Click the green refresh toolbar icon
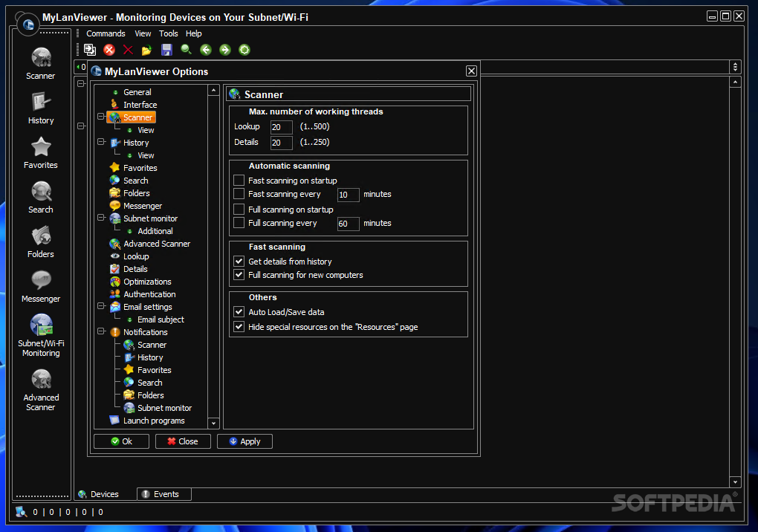Viewport: 758px width, 532px height. coord(244,50)
